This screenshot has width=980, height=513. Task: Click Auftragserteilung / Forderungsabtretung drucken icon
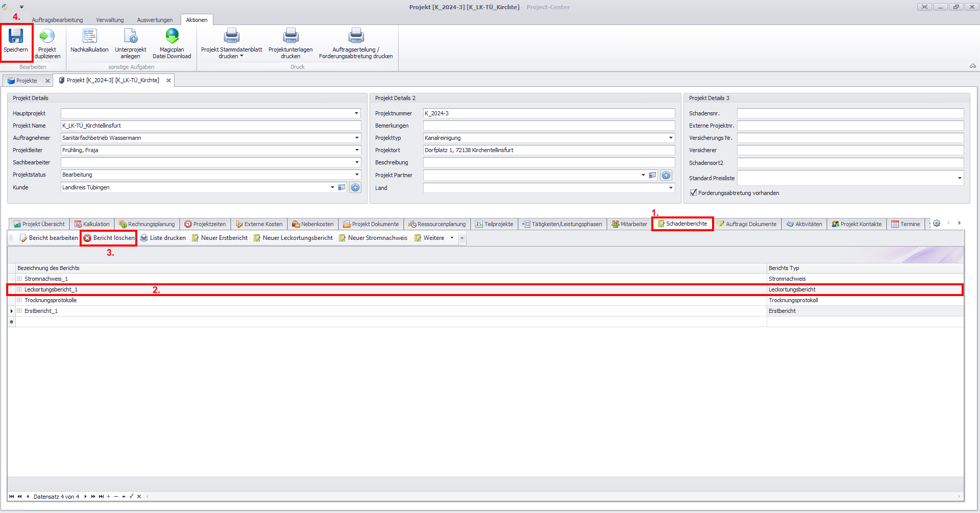356,36
